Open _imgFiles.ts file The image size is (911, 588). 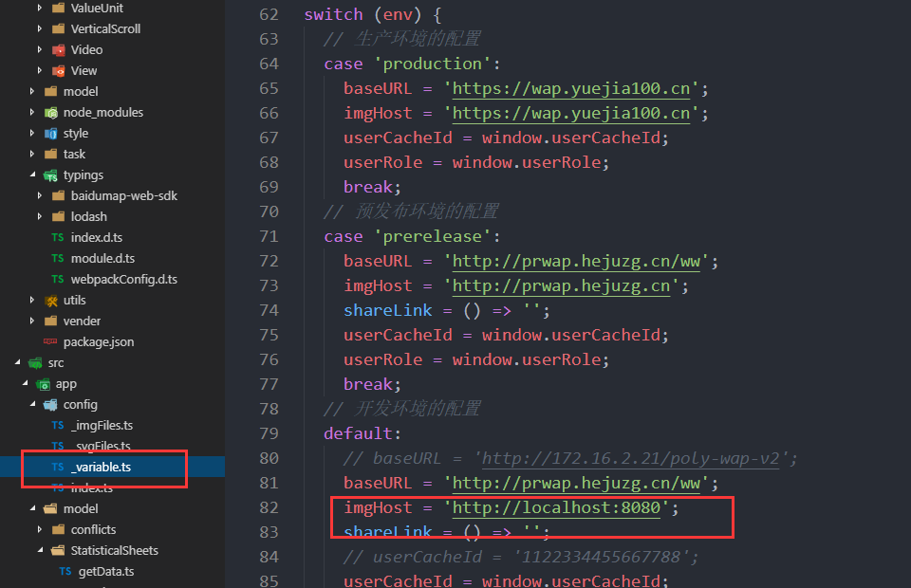[x=102, y=426]
